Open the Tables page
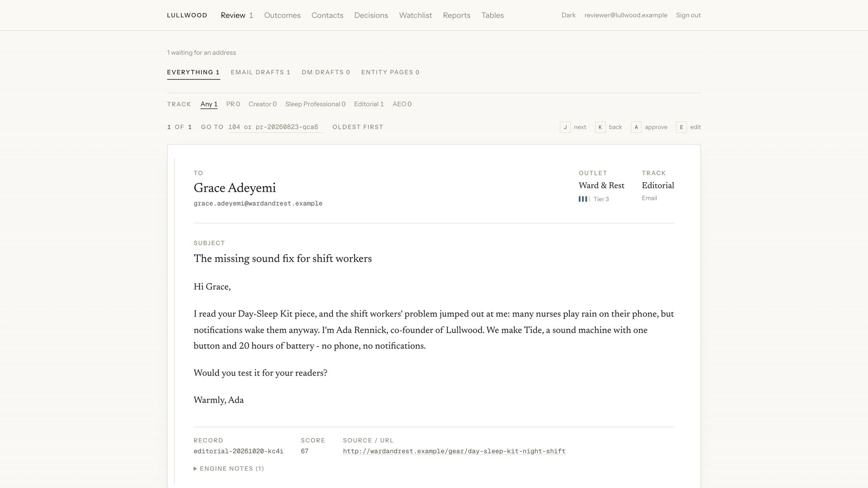 tap(493, 15)
